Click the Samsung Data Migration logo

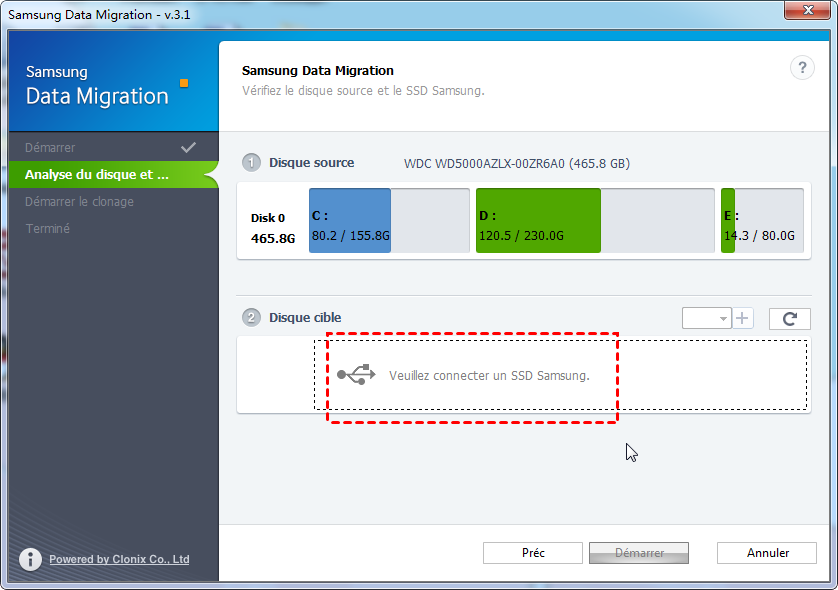tap(106, 86)
